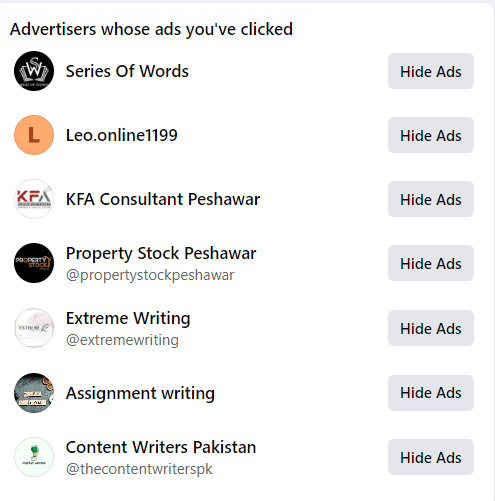
Task: Hide ads from Series Of Words
Action: click(x=431, y=71)
